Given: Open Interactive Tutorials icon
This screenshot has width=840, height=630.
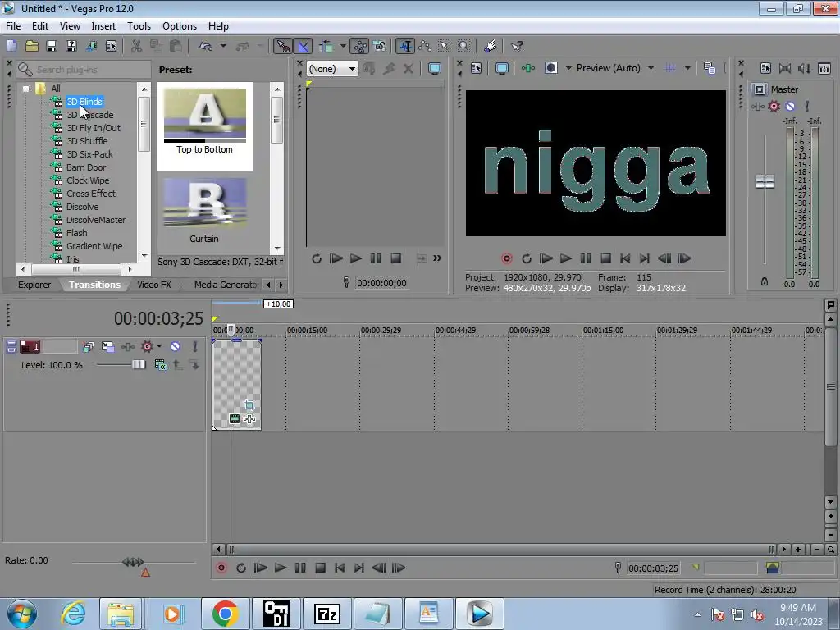Looking at the screenshot, I should (x=491, y=46).
